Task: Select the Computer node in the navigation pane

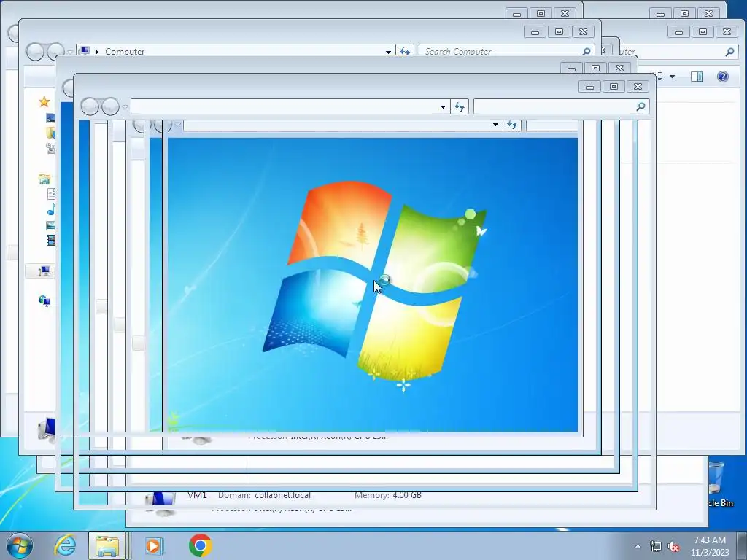Action: pos(44,271)
